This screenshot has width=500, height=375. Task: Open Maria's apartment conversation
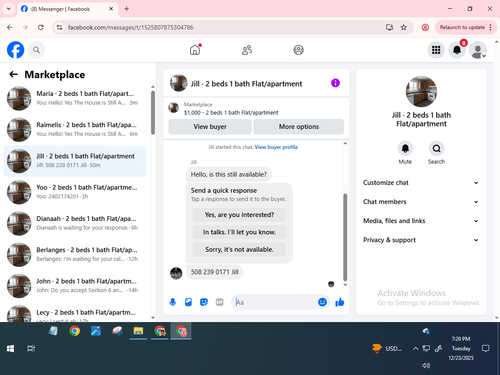tap(75, 98)
